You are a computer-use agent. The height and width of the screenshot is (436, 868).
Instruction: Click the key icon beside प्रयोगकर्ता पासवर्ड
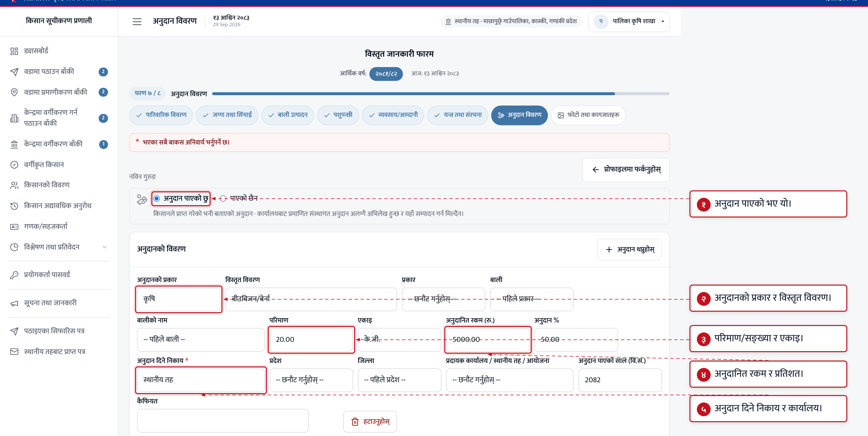click(x=14, y=275)
